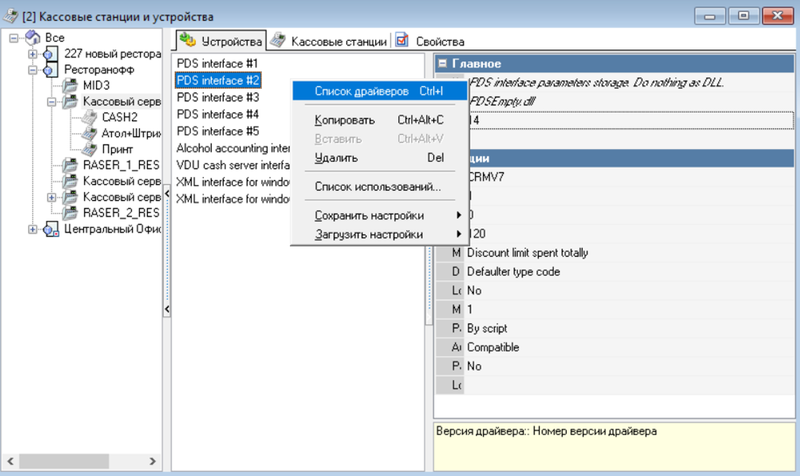Screen dimensions: 800x476
Task: Select CASH2 in the tree
Action: tap(120, 117)
